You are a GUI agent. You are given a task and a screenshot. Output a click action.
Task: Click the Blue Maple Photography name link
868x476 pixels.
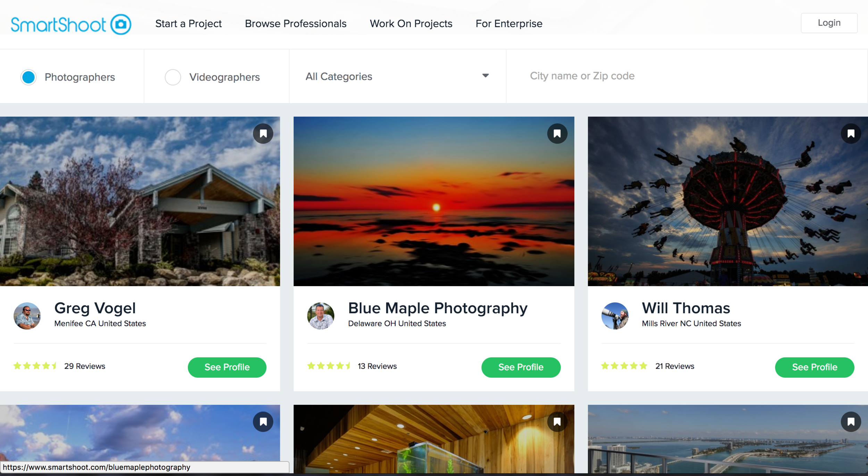click(438, 308)
